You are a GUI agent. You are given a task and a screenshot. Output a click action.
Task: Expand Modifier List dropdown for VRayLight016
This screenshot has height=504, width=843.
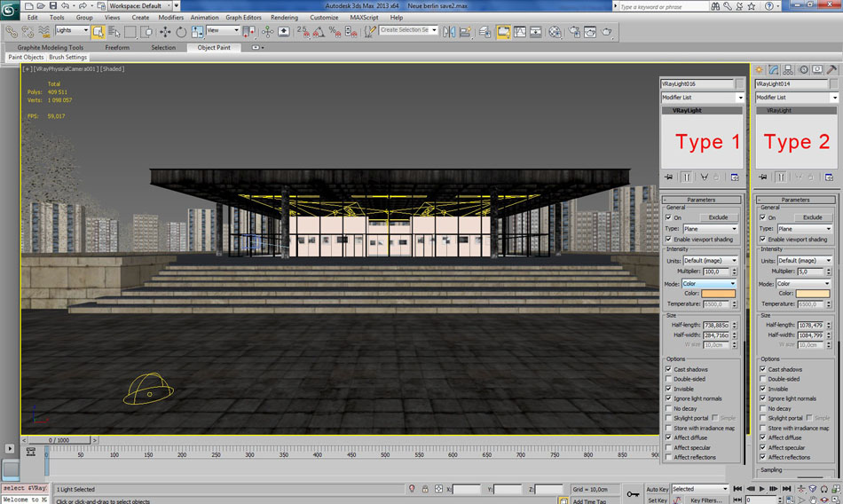739,98
